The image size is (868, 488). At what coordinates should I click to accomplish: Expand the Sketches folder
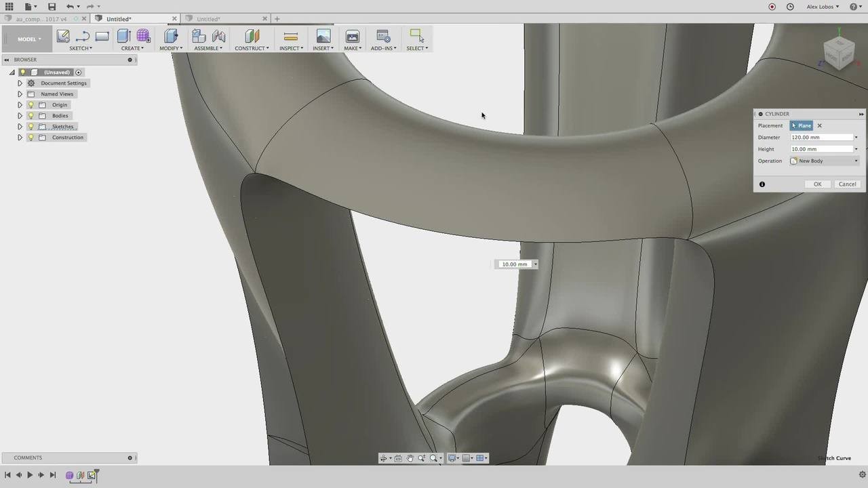point(20,127)
